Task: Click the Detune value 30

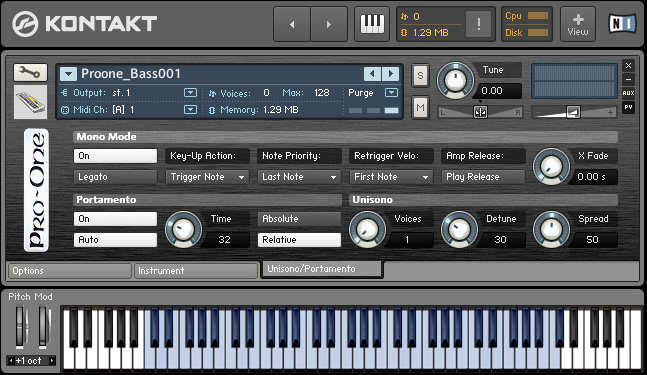Action: (501, 240)
